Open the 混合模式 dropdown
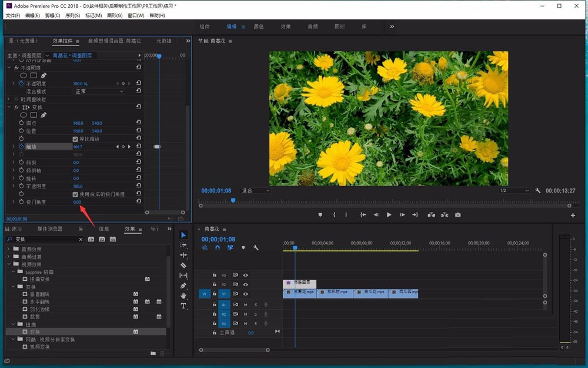The height and width of the screenshot is (368, 588). (x=99, y=91)
